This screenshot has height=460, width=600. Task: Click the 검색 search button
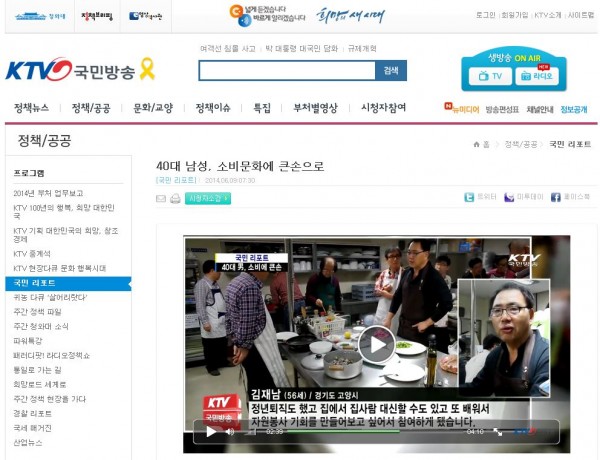tap(391, 70)
